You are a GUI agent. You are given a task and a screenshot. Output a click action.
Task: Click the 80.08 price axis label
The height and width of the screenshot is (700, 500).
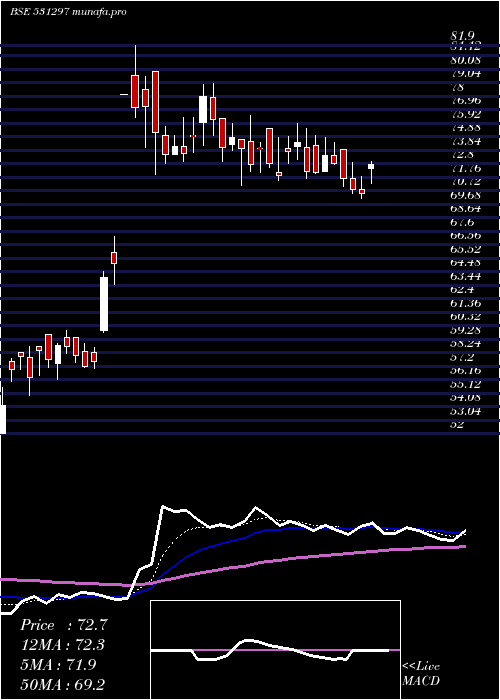click(x=466, y=60)
